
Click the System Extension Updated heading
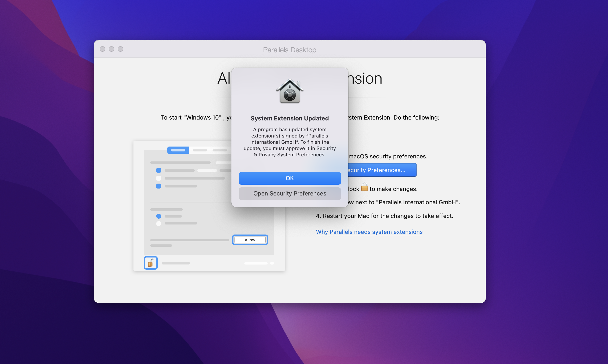click(x=290, y=118)
